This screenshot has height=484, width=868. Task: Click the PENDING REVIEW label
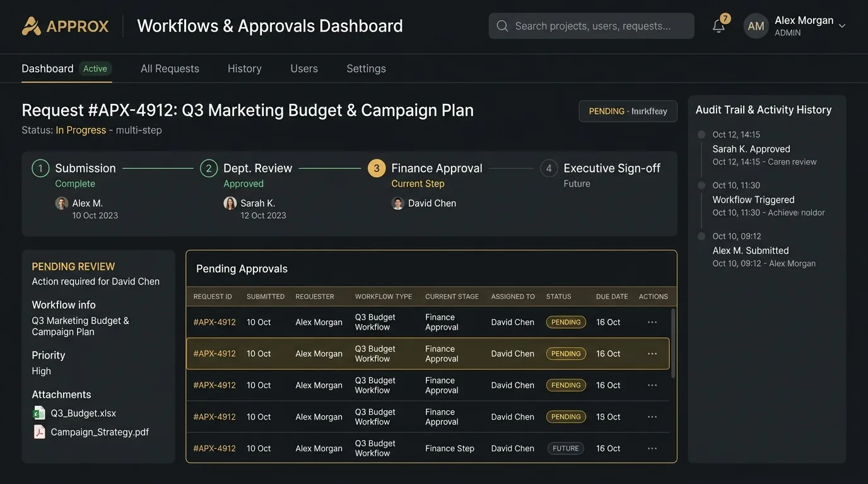(73, 267)
